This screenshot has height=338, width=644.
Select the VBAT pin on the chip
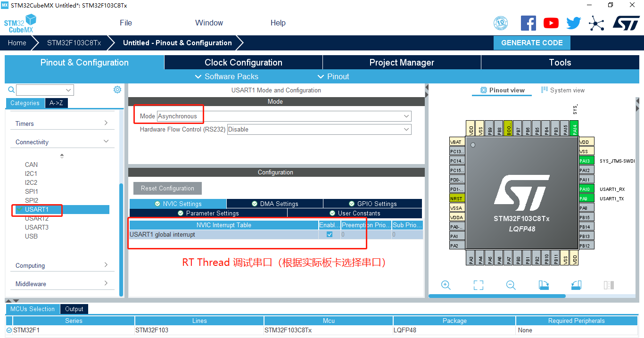[x=456, y=142]
